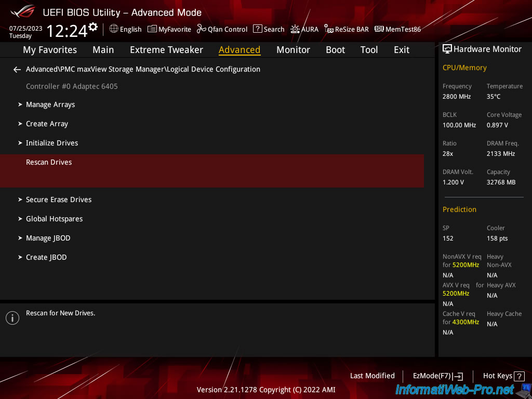Open the ReSize BAR label
The width and height of the screenshot is (532, 399).
click(352, 30)
